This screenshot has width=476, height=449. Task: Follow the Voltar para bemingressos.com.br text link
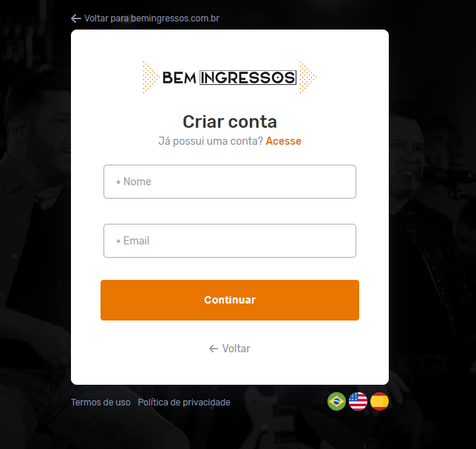tap(152, 18)
